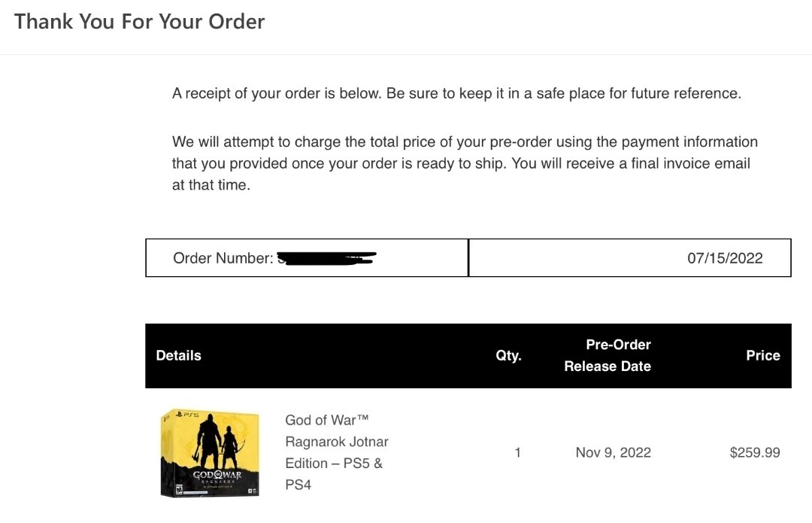Select the quantity value 1
Screen dimensions: 812x523
point(517,452)
